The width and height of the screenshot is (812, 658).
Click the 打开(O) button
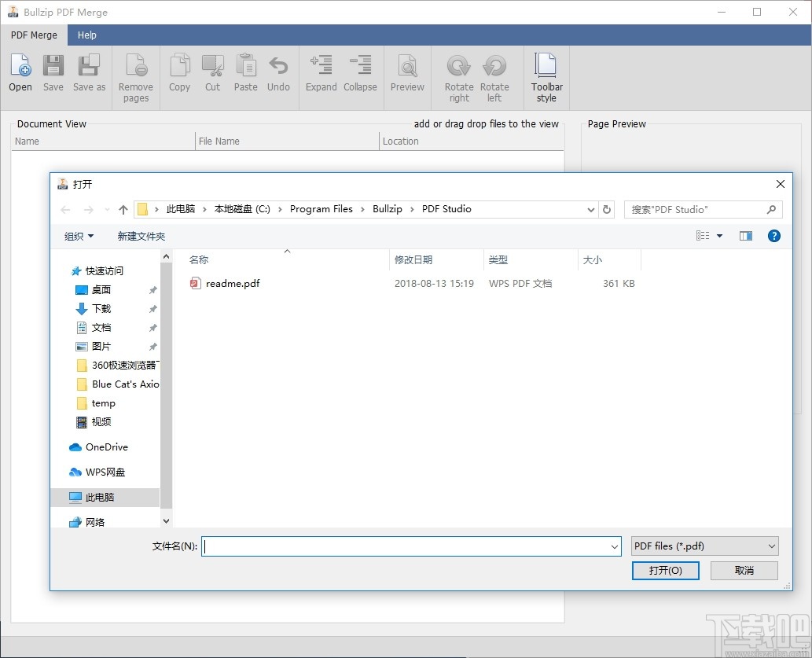pyautogui.click(x=665, y=570)
